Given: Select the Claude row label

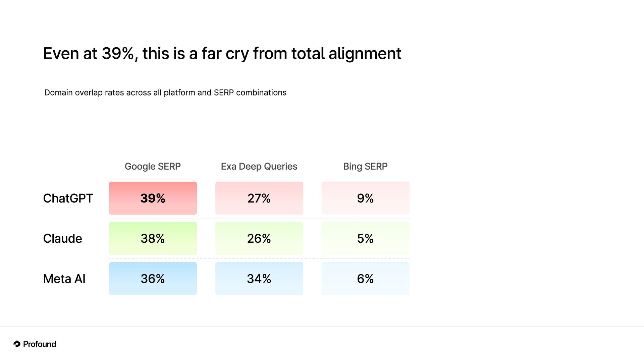Looking at the screenshot, I should coord(63,239).
